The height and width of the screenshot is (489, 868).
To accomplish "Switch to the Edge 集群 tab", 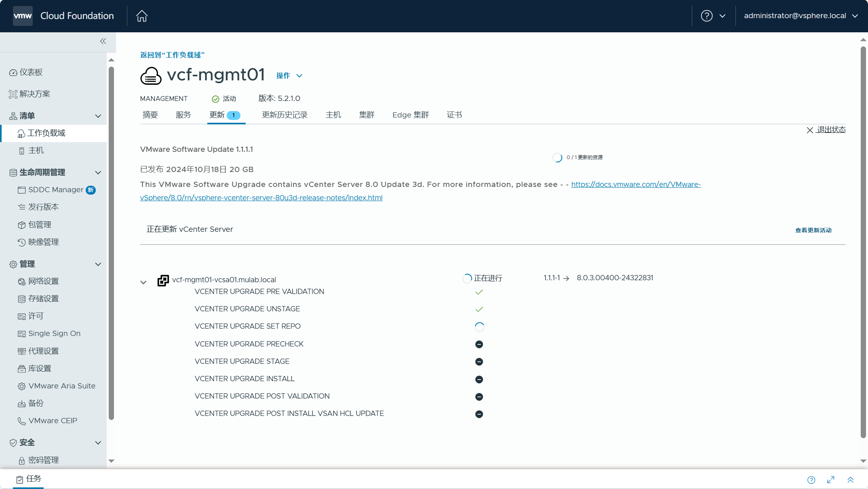I will [411, 115].
